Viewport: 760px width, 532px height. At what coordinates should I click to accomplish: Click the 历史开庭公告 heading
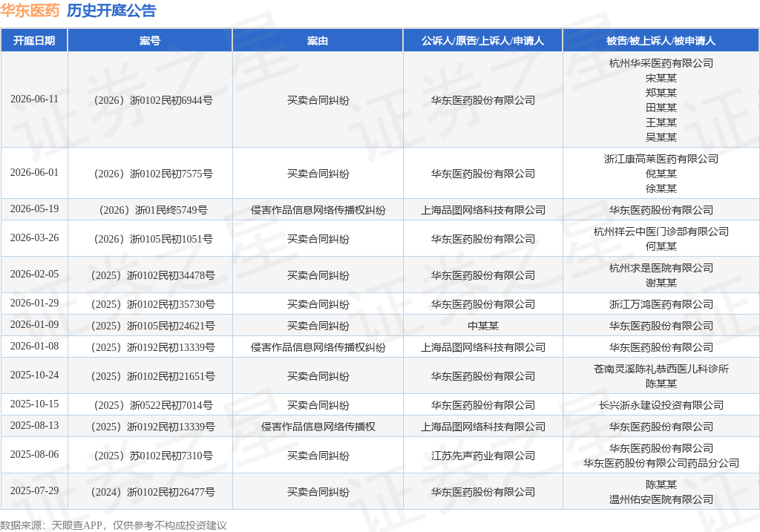click(111, 10)
